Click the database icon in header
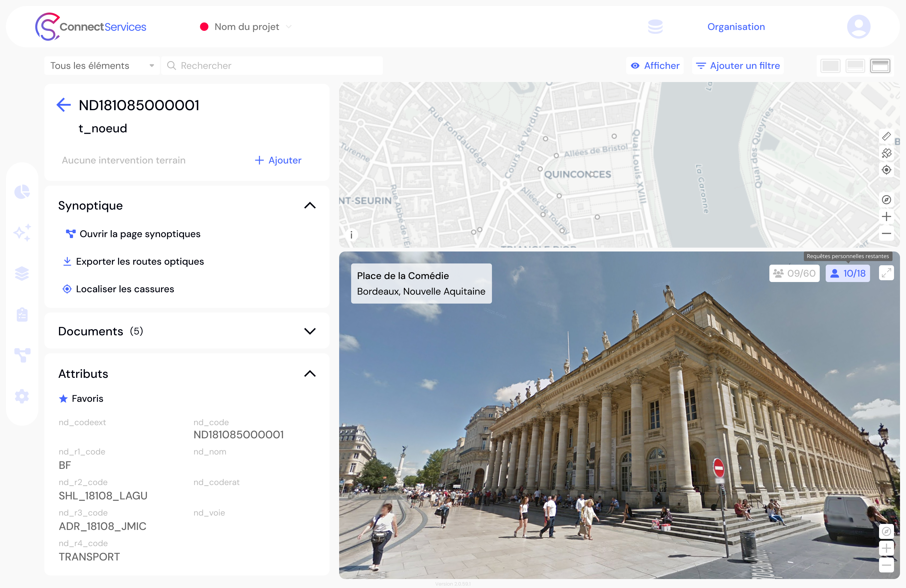Viewport: 906px width, 588px height. (x=655, y=27)
